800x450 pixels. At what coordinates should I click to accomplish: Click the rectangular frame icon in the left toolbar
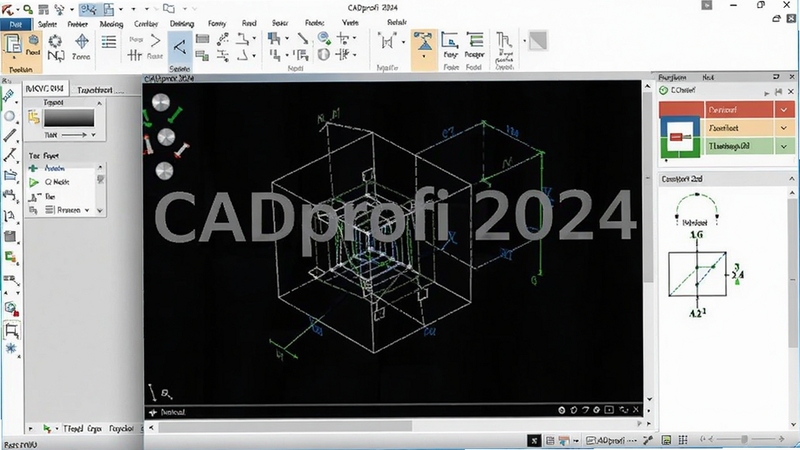[x=11, y=330]
